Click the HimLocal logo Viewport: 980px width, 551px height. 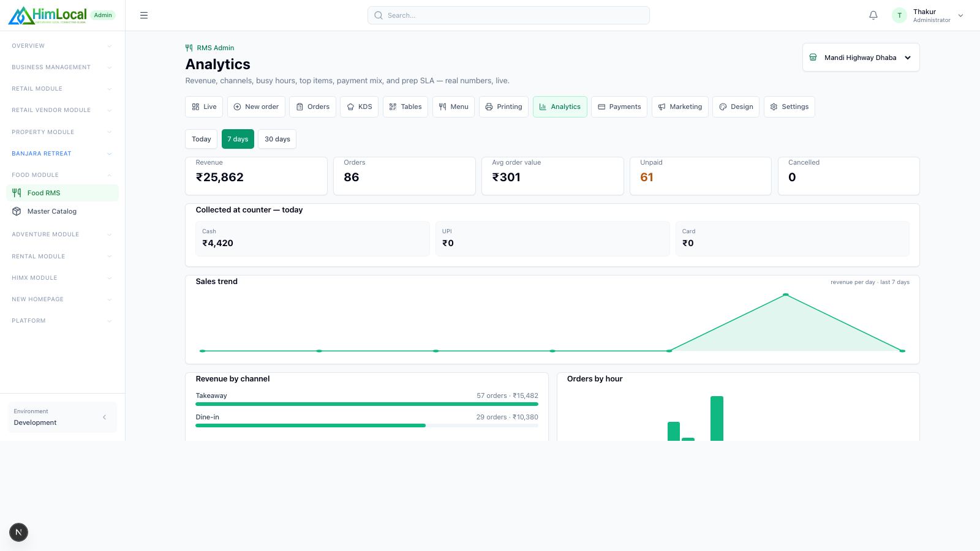47,15
